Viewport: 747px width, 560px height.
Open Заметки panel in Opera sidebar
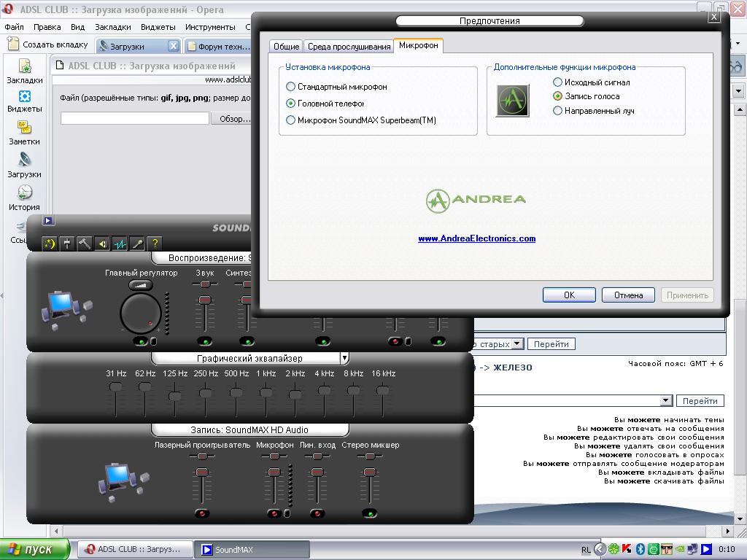[24, 133]
